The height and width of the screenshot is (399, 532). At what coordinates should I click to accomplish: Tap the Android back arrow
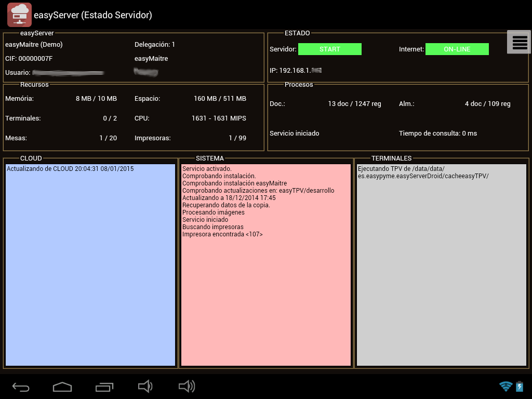point(21,387)
